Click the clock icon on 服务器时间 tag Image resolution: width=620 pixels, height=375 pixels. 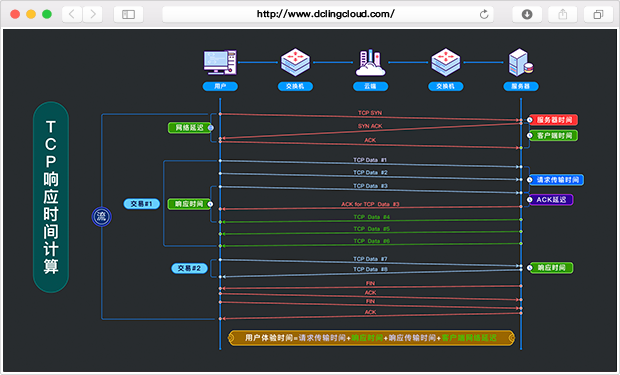coord(530,120)
